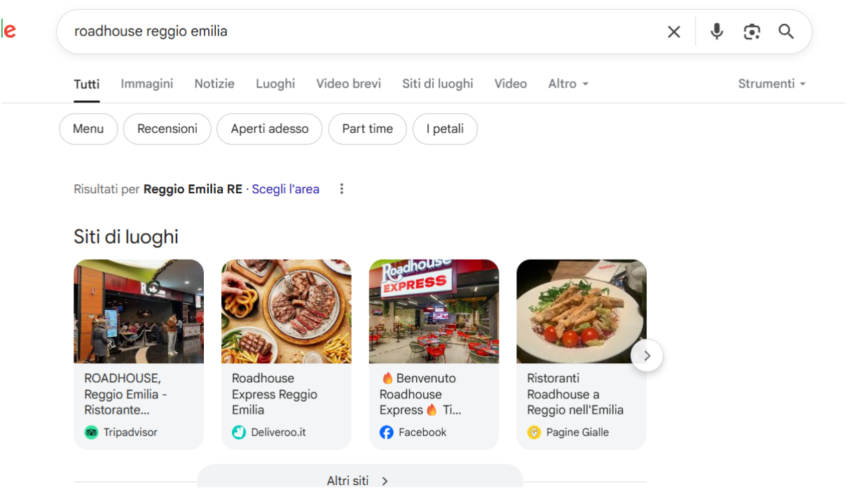The height and width of the screenshot is (504, 868).
Task: Filter results with Aperti adesso chip
Action: coord(270,129)
